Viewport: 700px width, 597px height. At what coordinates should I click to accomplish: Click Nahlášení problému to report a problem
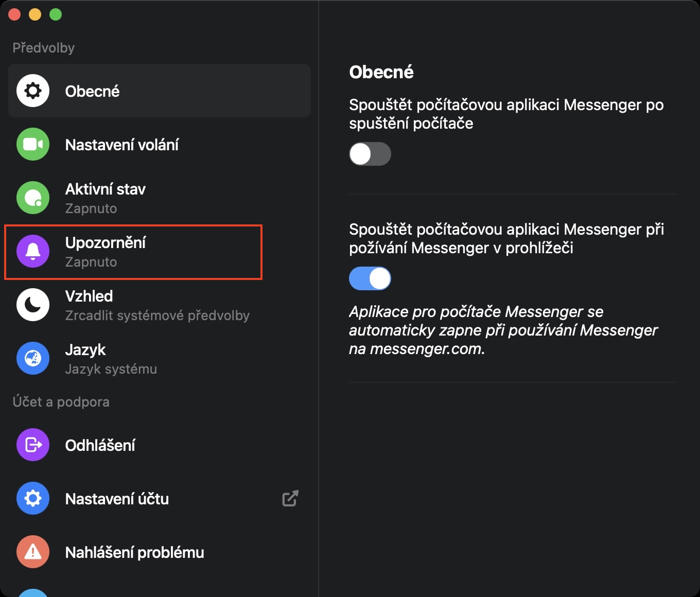point(135,553)
